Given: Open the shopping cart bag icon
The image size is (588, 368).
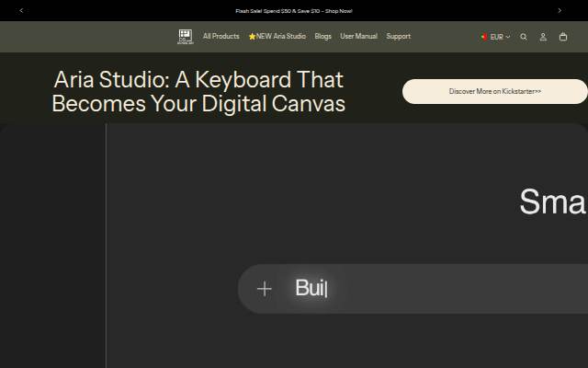Looking at the screenshot, I should (x=563, y=37).
